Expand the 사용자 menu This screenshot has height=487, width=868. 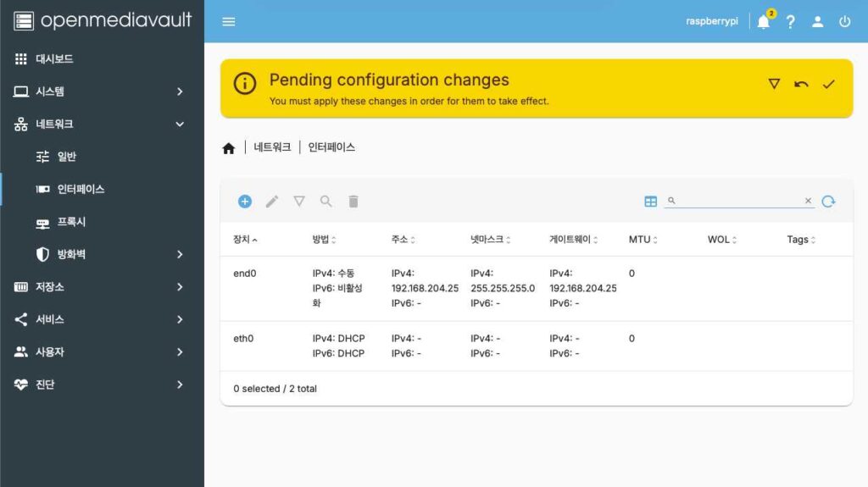[x=103, y=352]
